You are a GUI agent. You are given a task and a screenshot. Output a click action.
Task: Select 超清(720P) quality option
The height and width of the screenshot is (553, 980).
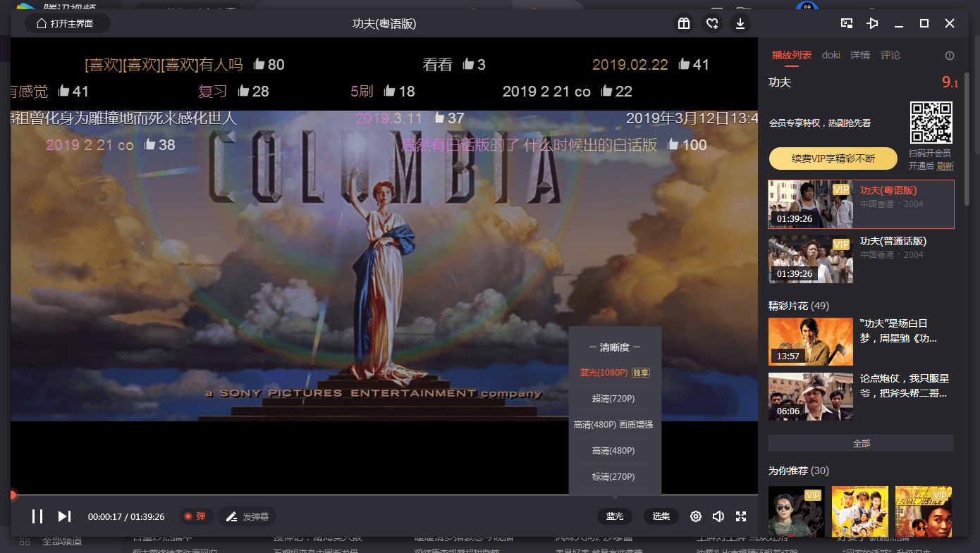point(613,399)
